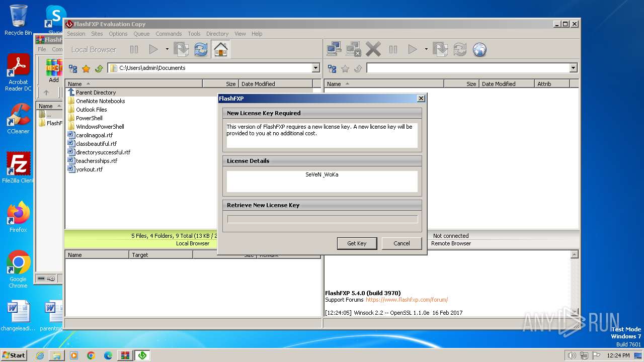Click the remote refresh icon
The width and height of the screenshot is (644, 362).
460,49
